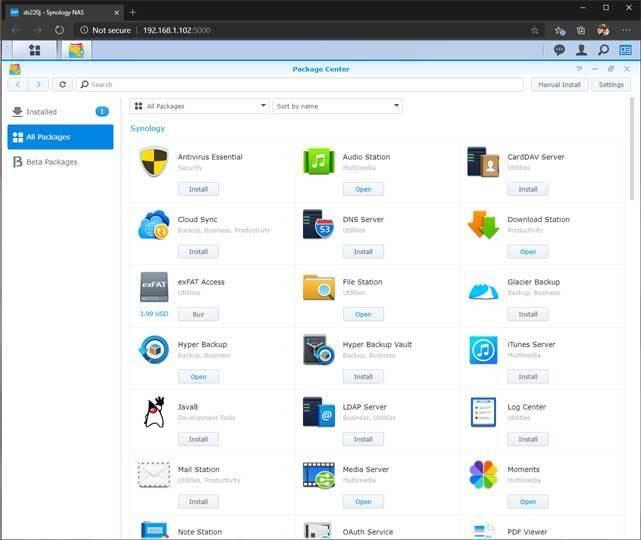
Task: Click the Audio Station icon
Action: point(319,161)
